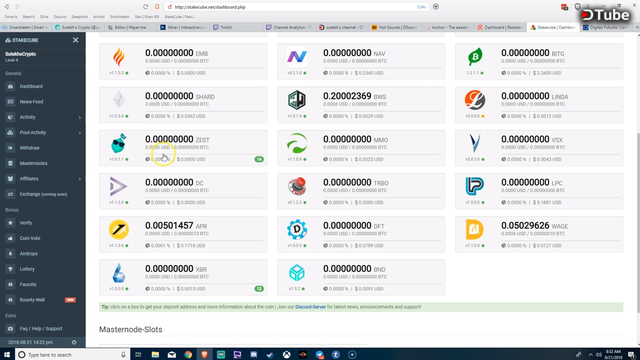Image resolution: width=640 pixels, height=360 pixels.
Task: Open the APR yellow arrow logo
Action: [119, 229]
